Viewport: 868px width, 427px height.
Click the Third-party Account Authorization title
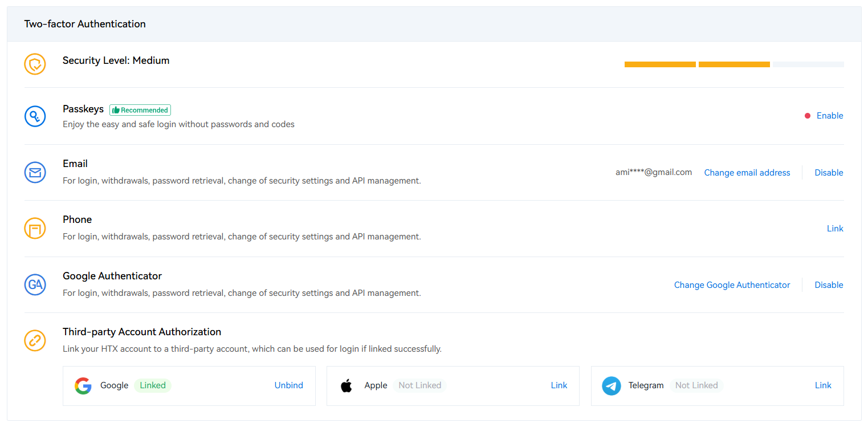(142, 332)
